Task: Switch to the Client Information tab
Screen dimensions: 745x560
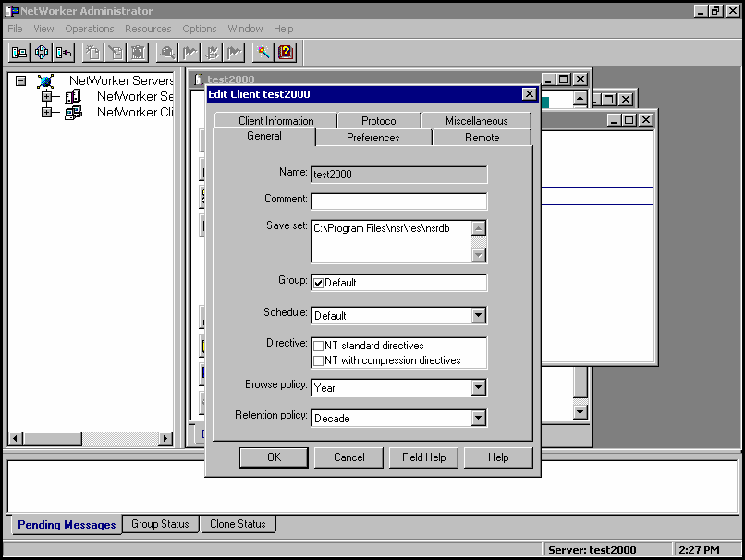Action: click(276, 121)
